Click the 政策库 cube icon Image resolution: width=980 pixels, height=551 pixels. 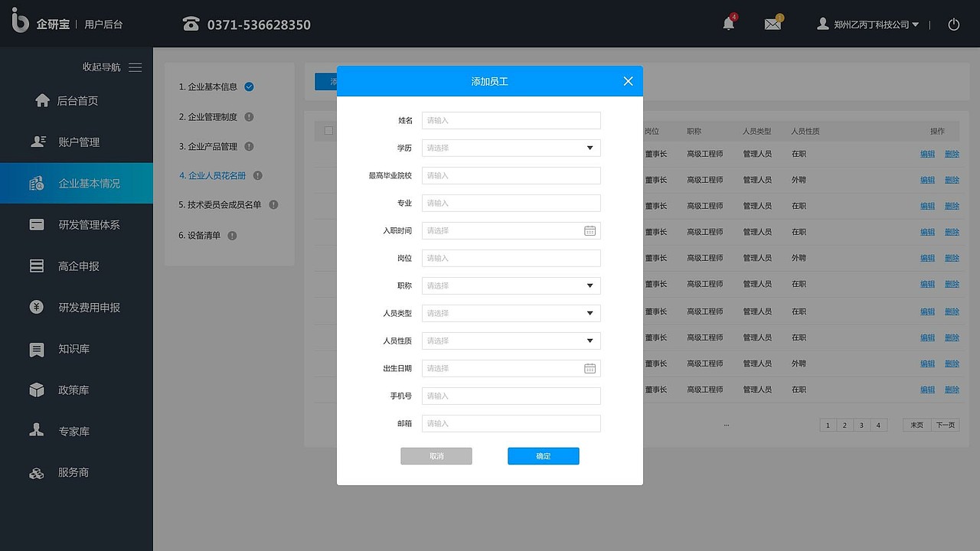(x=37, y=390)
